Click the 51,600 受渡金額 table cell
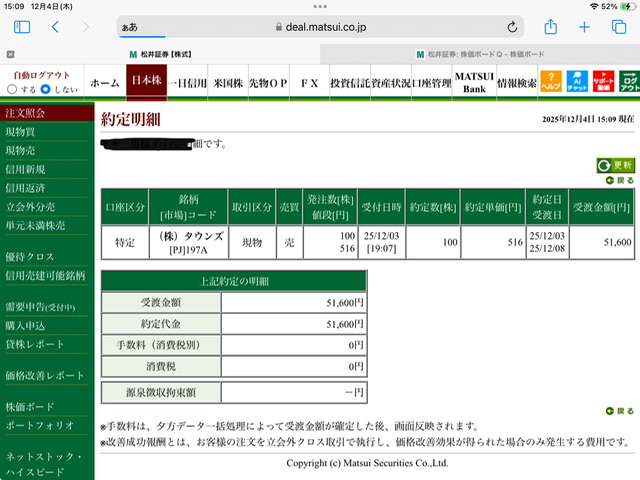Screen dimensions: 640x480 coord(602,242)
